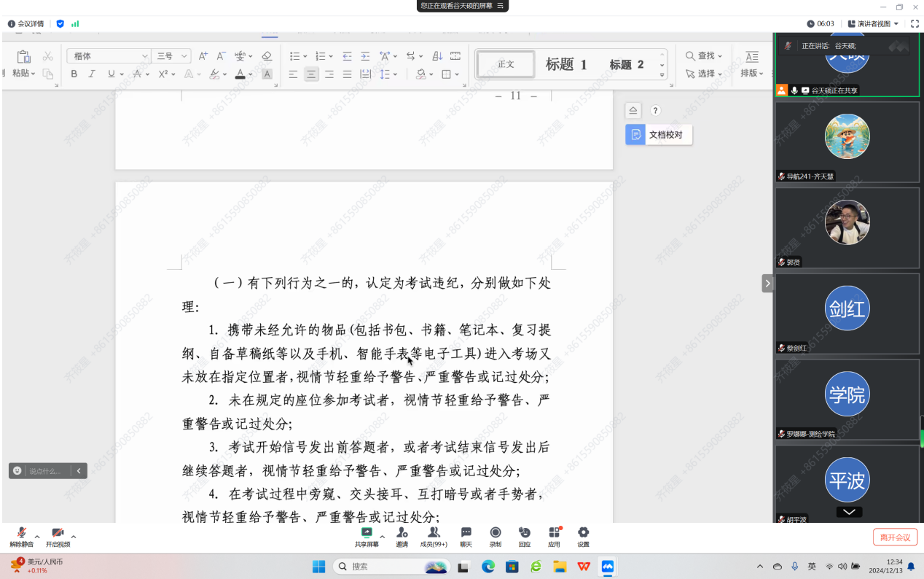The image size is (924, 579).
Task: Expand the 演讲者视图 view dropdown
Action: (877, 23)
